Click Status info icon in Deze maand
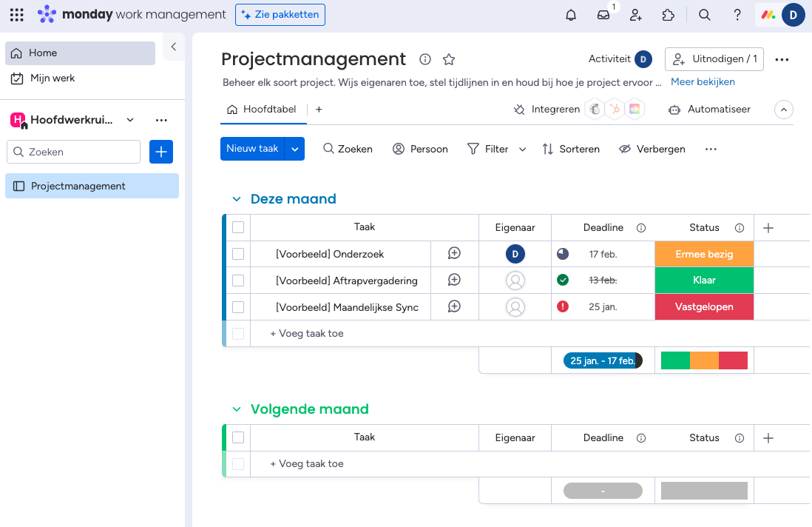812x527 pixels. (740, 228)
